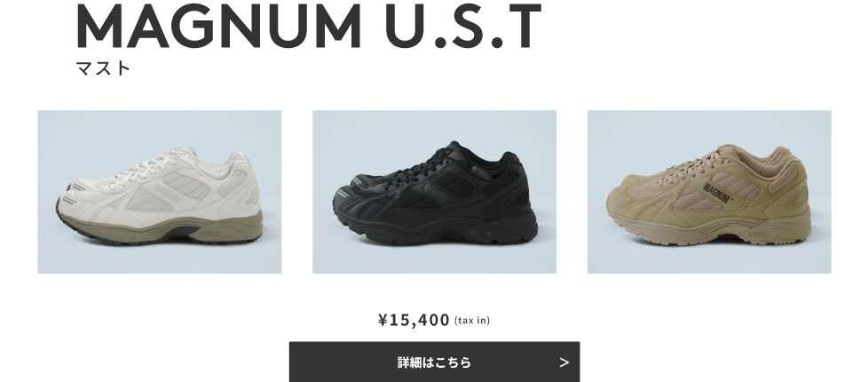Click the heel badge on beige sneaker sole
The width and height of the screenshot is (868, 382).
[760, 235]
